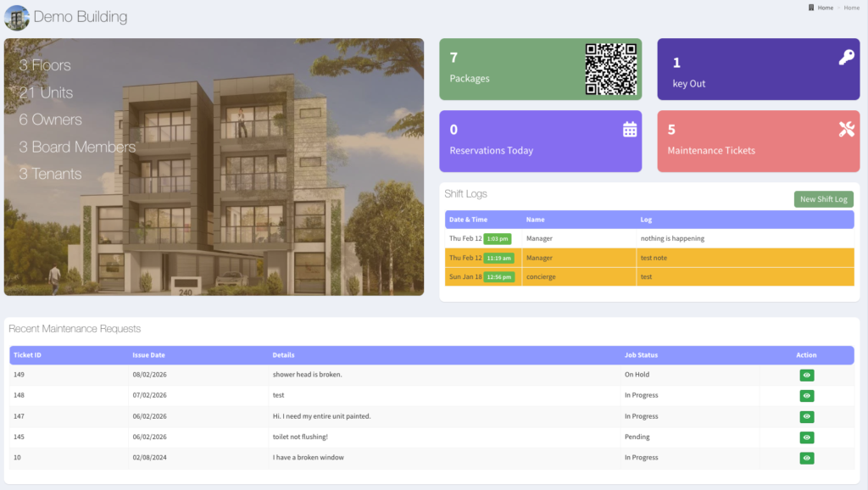
Task: Click the key icon on key Out card
Action: 846,58
